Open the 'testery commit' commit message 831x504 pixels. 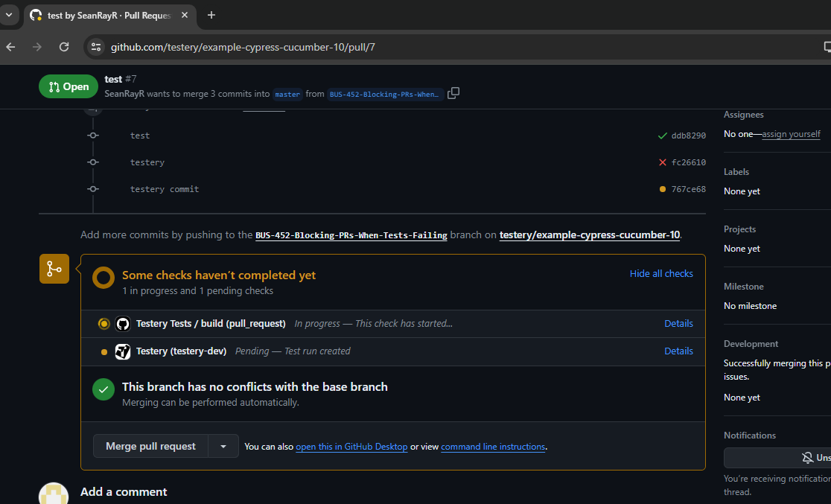pyautogui.click(x=165, y=189)
